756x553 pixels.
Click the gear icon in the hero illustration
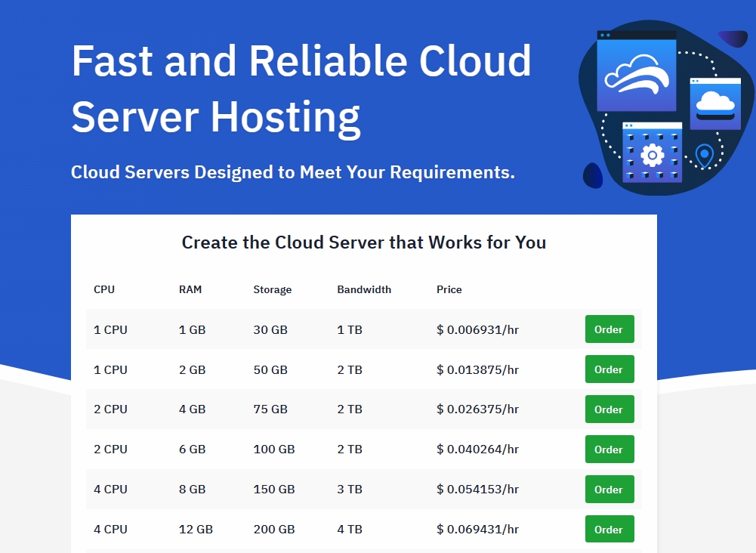click(x=651, y=156)
